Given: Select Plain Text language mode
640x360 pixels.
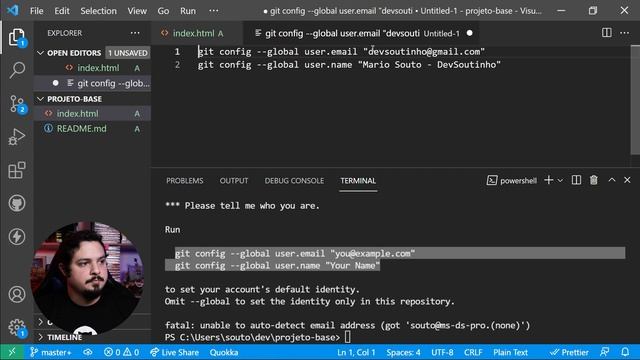Looking at the screenshot, I should pos(510,352).
